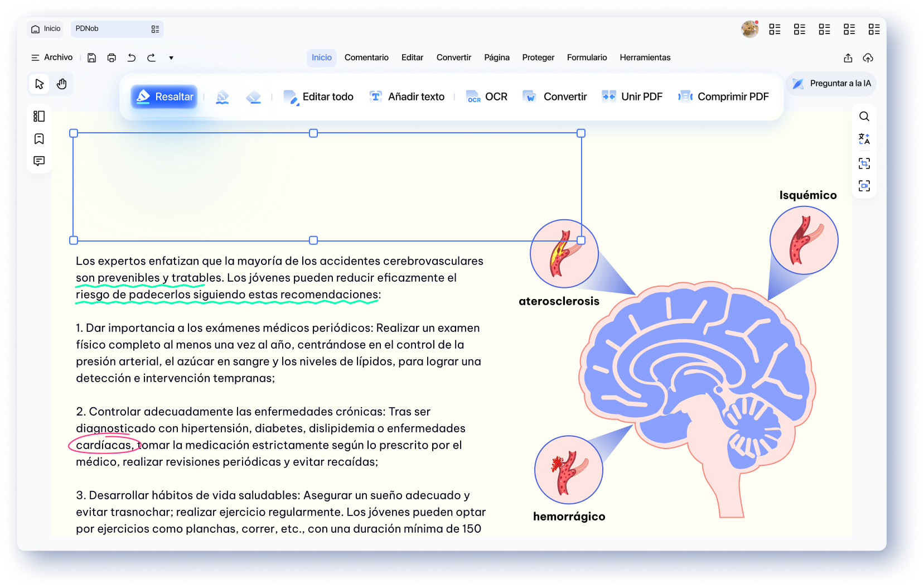The image size is (924, 588).
Task: Expand the quick access toolbar dropdown arrow
Action: coord(171,57)
